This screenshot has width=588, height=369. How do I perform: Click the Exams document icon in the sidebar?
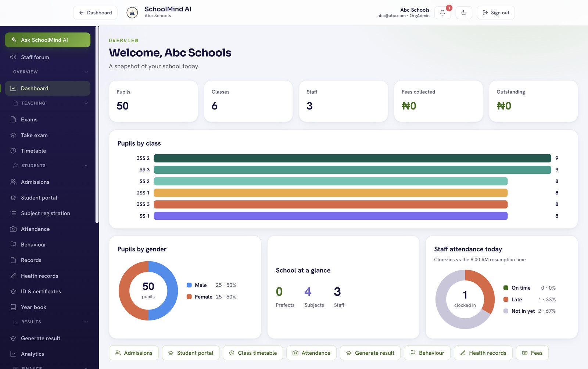[x=13, y=119]
